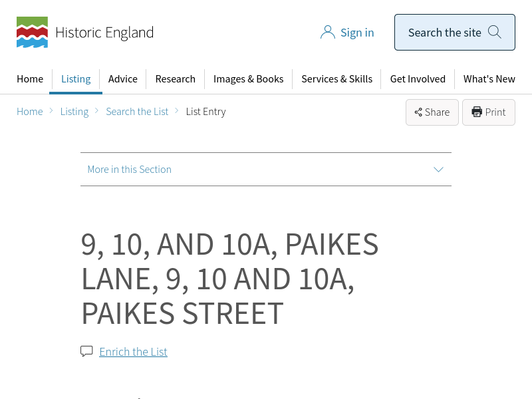Image resolution: width=532 pixels, height=399 pixels.
Task: Click the printer icon
Action: (477, 112)
